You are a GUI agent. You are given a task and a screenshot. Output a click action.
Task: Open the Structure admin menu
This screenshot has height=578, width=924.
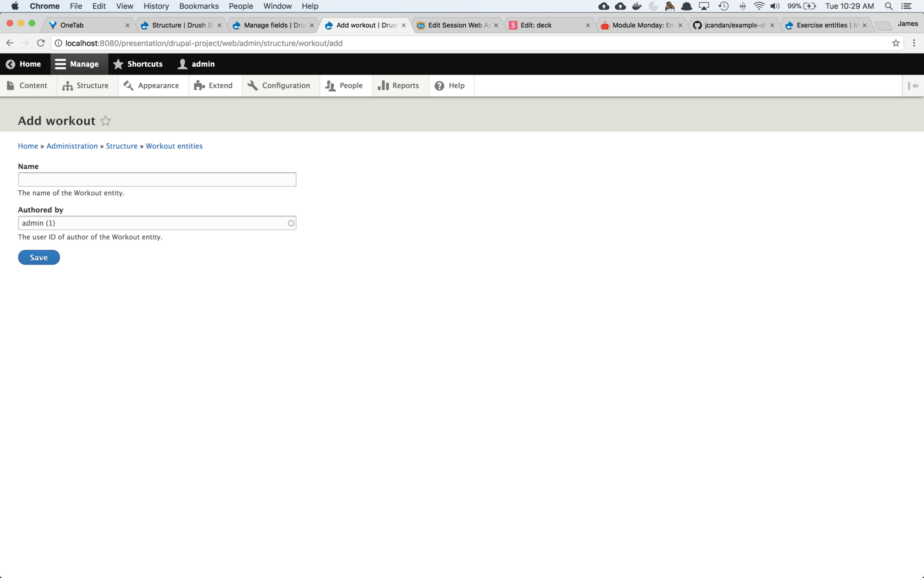pyautogui.click(x=86, y=86)
